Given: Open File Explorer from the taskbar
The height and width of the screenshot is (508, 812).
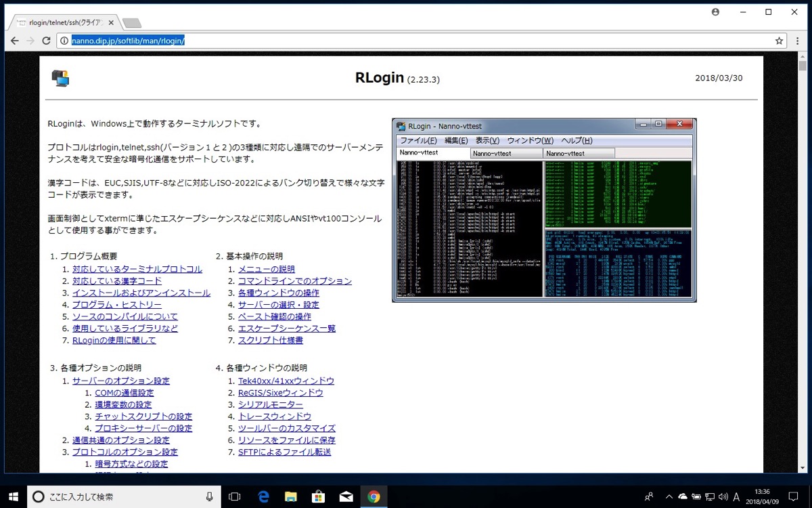Looking at the screenshot, I should coord(290,496).
